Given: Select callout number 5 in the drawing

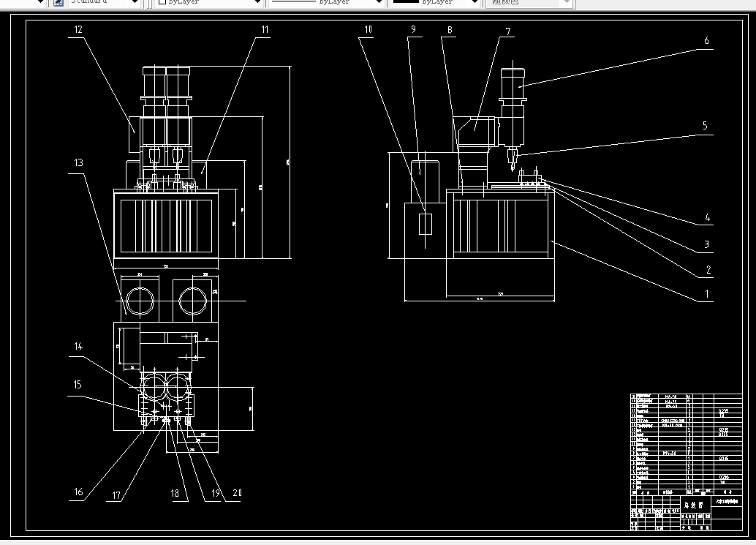Looking at the screenshot, I should pos(705,125).
